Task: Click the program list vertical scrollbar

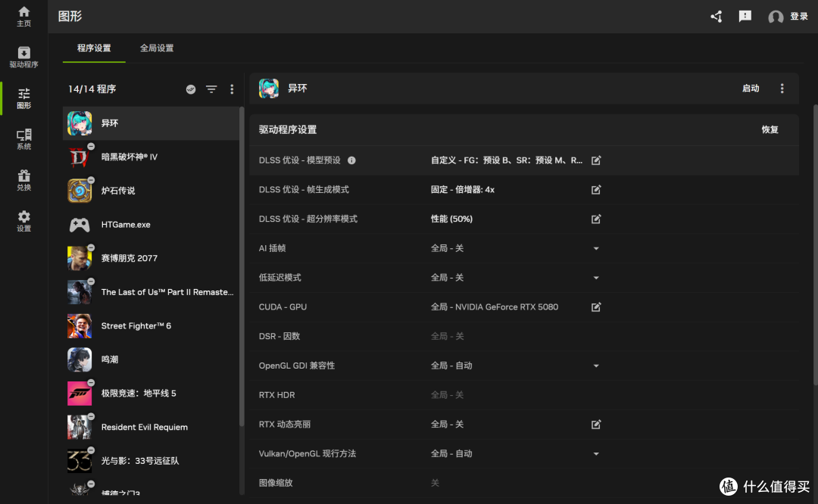Action: tap(242, 267)
